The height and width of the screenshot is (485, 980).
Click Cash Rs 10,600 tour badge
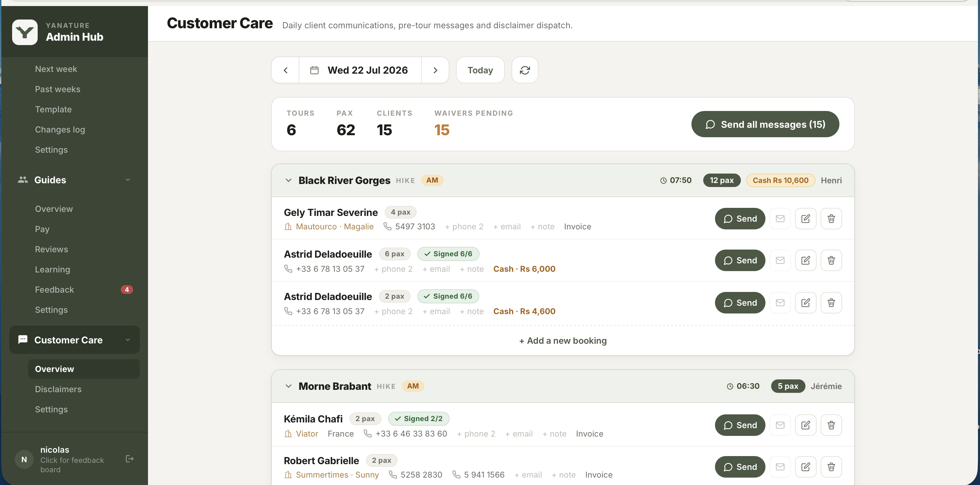coord(780,180)
